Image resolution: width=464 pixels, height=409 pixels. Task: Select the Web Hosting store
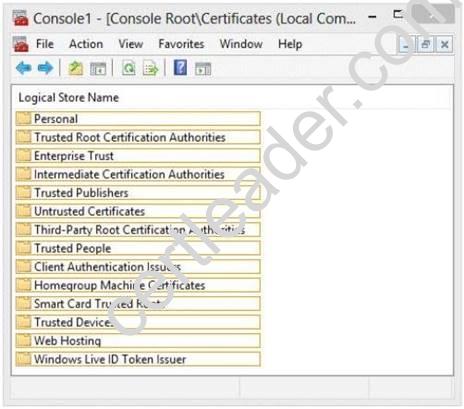[x=138, y=341]
